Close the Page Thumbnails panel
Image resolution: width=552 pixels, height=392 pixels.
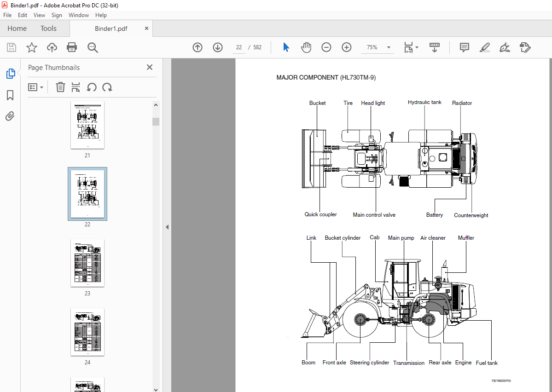pos(150,67)
